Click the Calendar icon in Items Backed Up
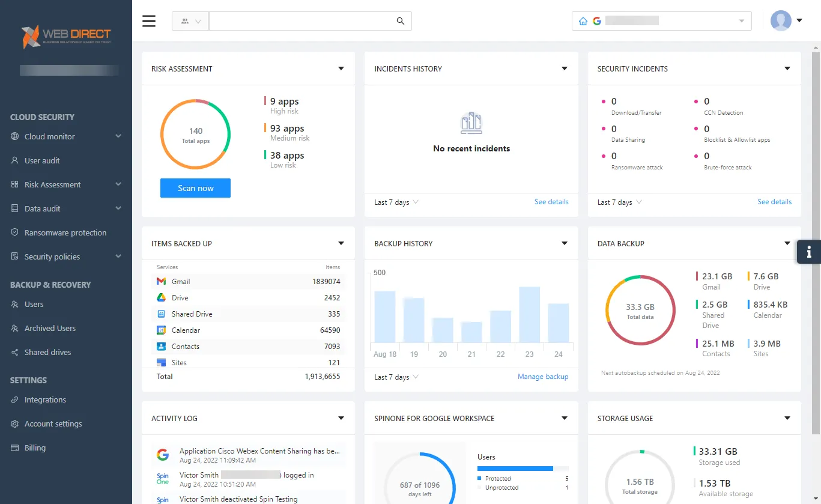 pos(161,330)
